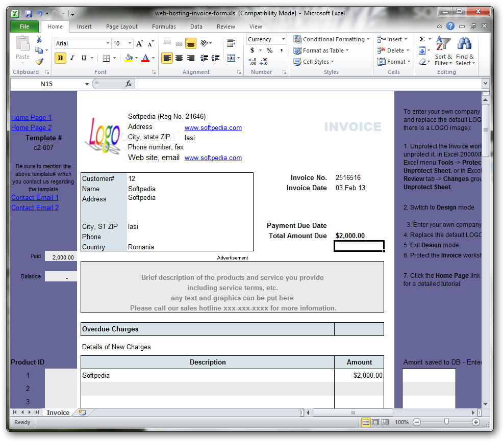Screen dimensions: 504x442
Task: Switch to the Data tab
Action: tap(196, 27)
